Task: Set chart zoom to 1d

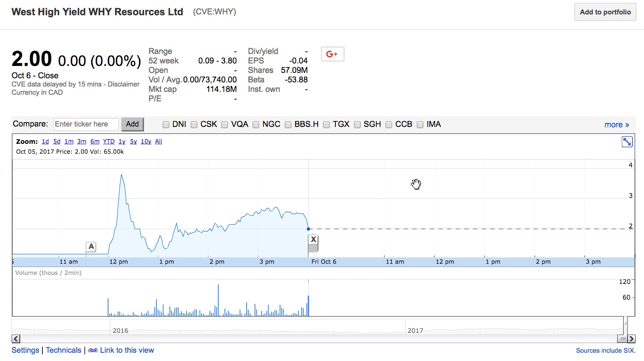Action: (x=45, y=141)
